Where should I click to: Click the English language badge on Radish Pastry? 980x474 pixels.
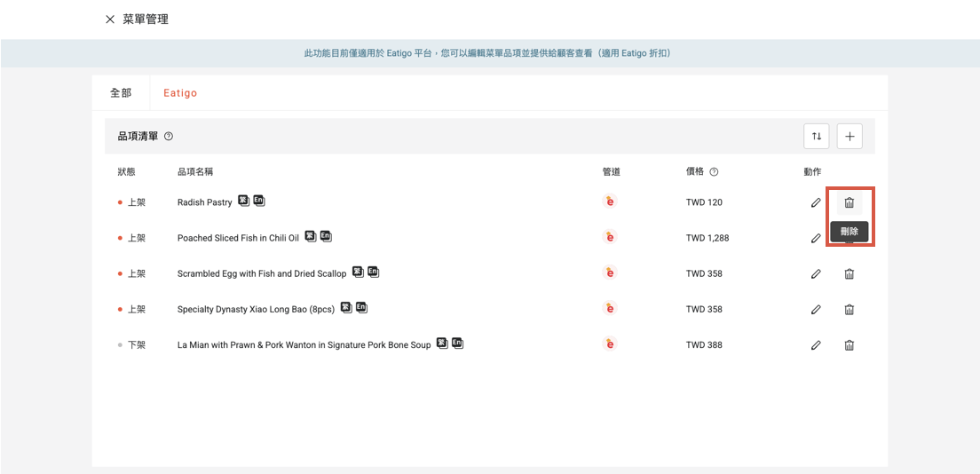point(258,201)
